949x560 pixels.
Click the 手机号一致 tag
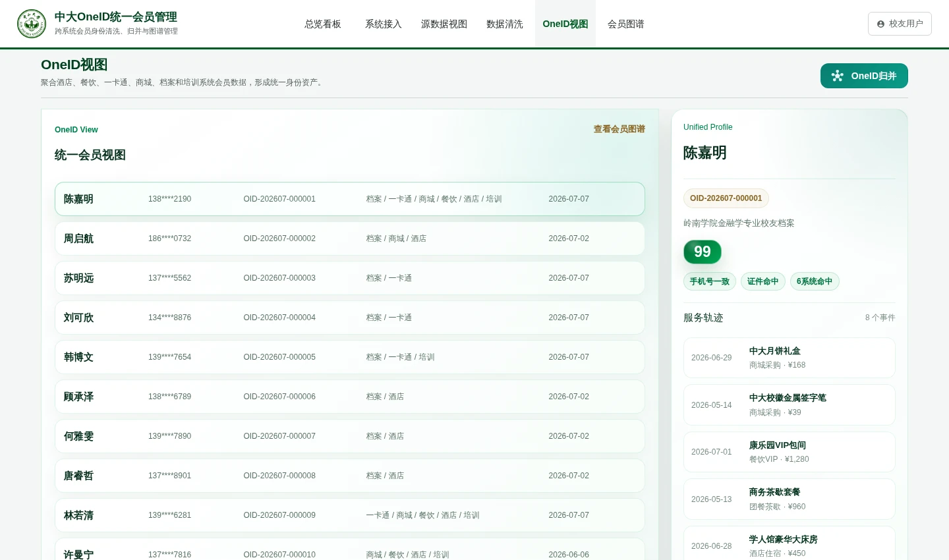click(x=710, y=281)
